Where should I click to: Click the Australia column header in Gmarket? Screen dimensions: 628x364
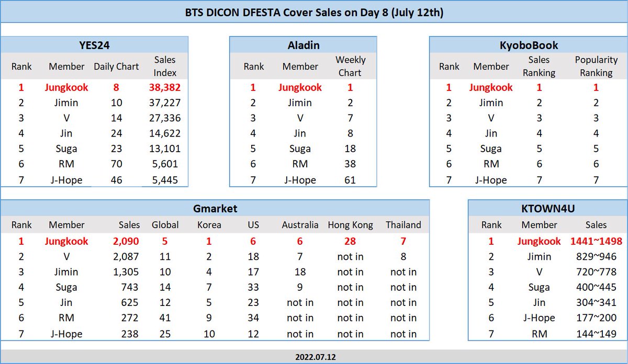(300, 225)
